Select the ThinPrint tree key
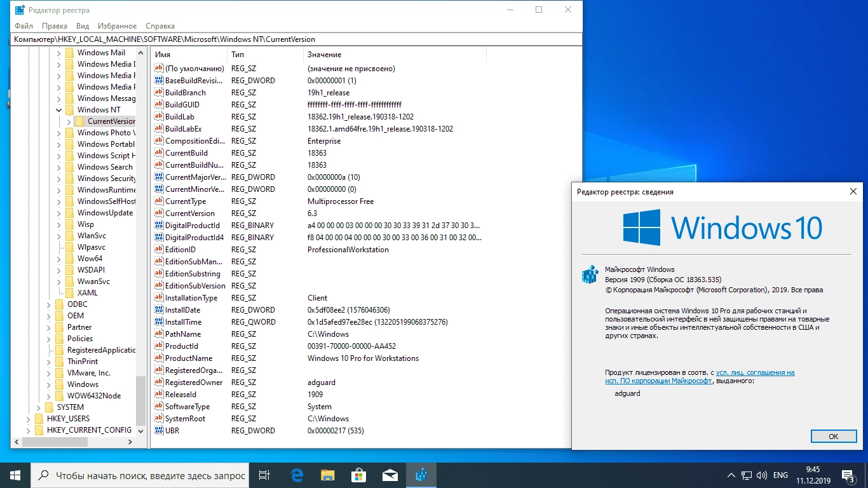868x488 pixels. (x=83, y=362)
